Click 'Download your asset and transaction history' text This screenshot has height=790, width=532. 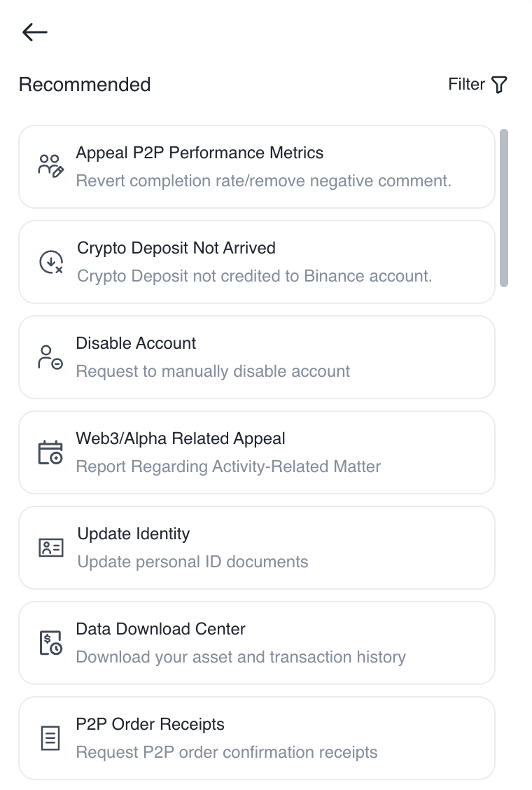[x=241, y=657]
